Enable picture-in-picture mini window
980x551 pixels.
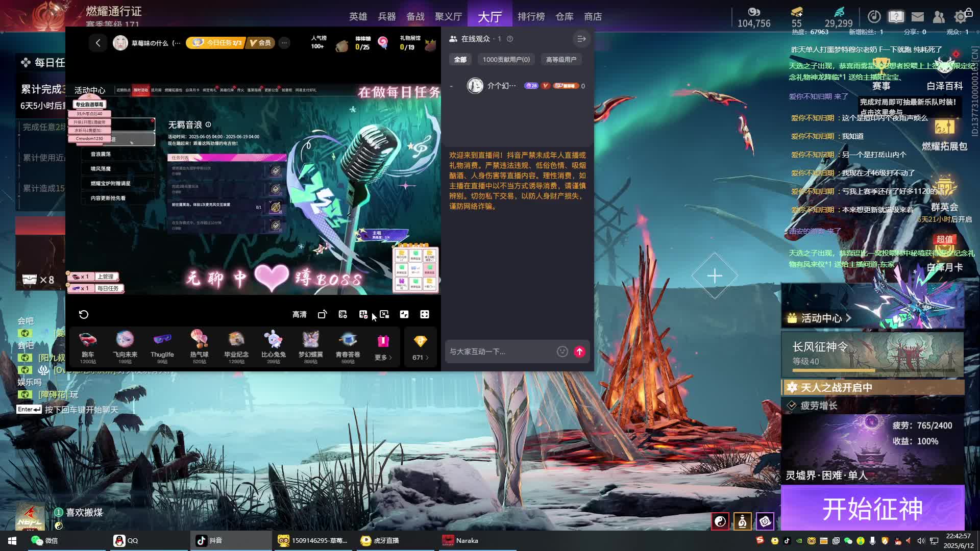(x=384, y=314)
